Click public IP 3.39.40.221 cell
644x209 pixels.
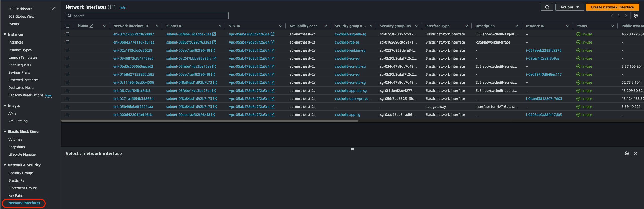[x=631, y=107]
